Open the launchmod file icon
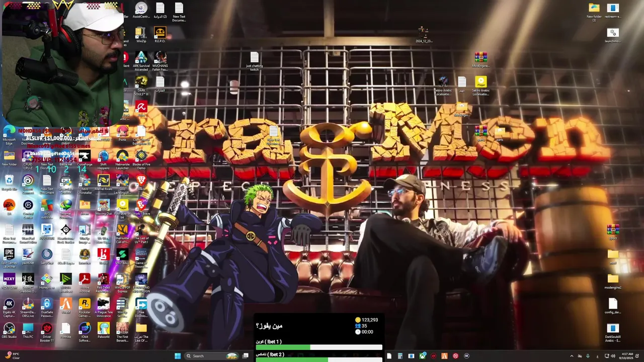 tap(613, 35)
